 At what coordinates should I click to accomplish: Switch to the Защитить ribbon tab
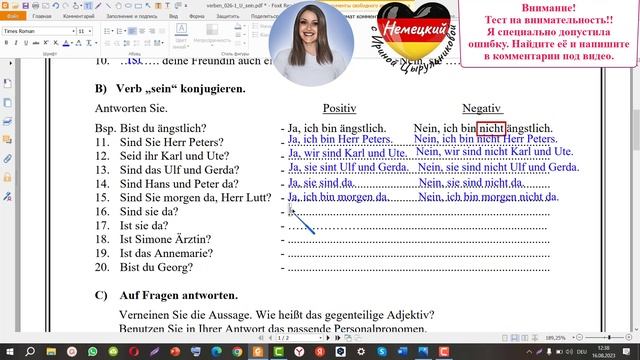[227, 16]
